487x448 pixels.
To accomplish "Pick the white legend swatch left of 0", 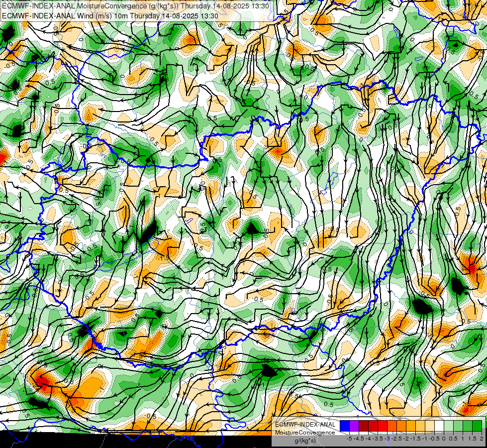I will 439,426.
